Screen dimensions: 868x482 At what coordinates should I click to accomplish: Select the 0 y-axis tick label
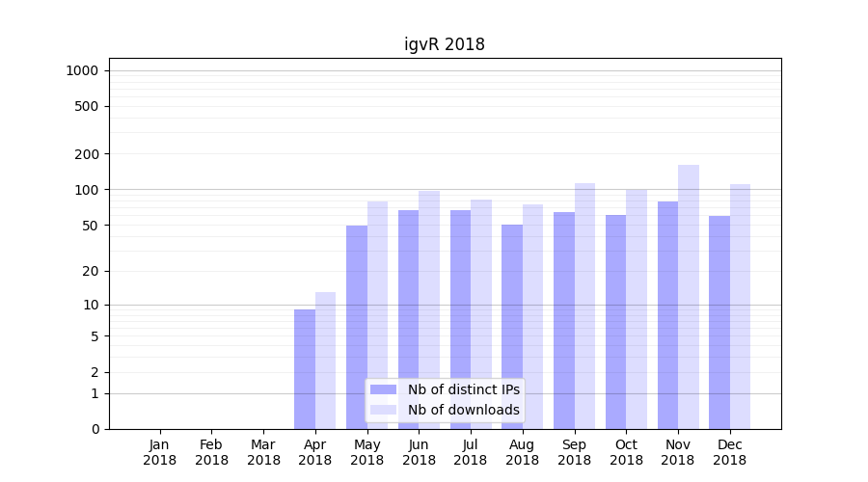pos(95,429)
